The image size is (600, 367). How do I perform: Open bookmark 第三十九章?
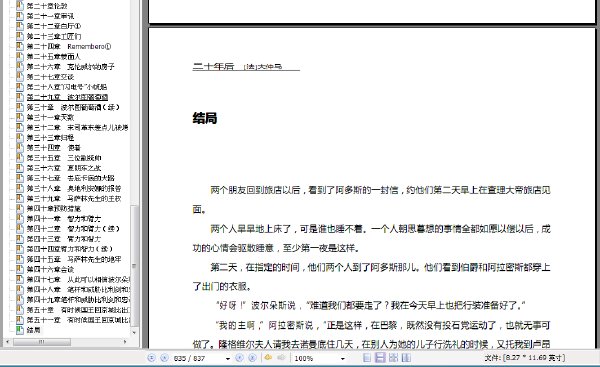click(x=74, y=198)
